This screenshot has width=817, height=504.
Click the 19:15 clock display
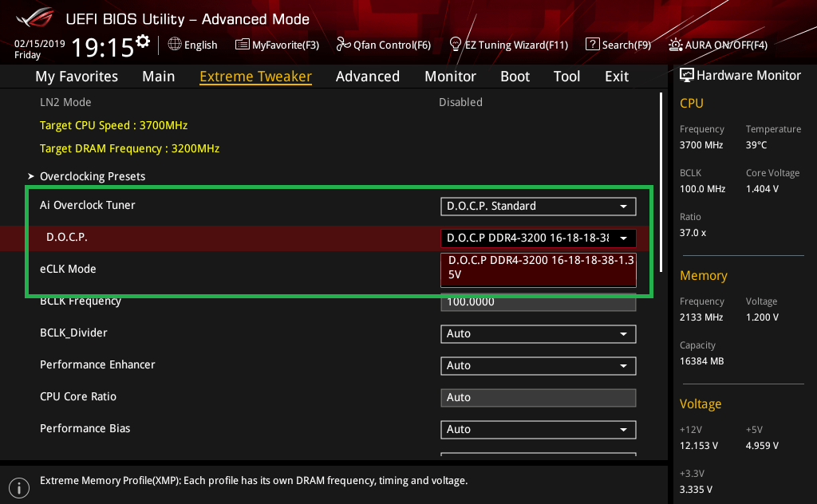[103, 47]
